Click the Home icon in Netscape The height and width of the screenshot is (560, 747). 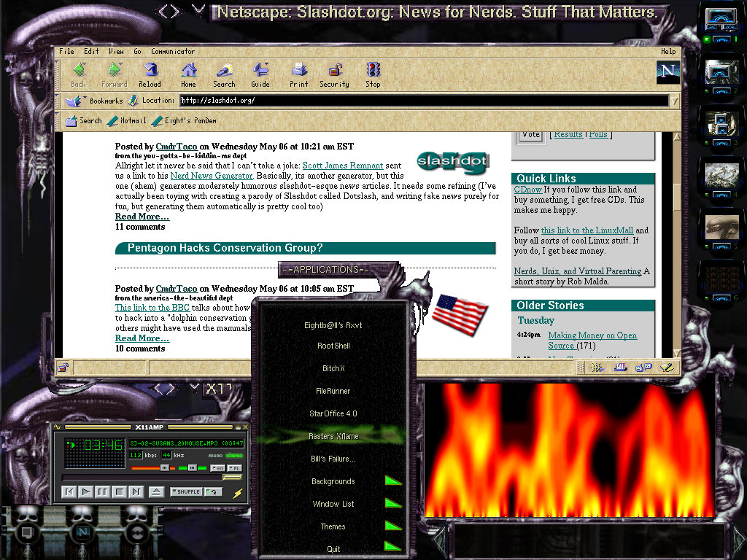coord(188,74)
